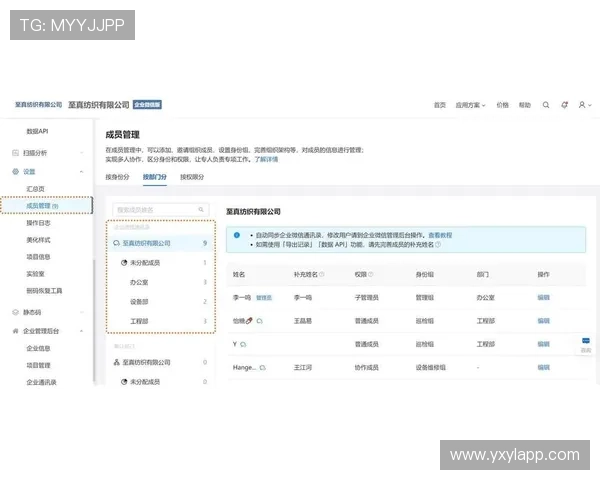600x480 pixels.
Task: Click the blue info icon in the notice banner
Action: [x=237, y=235]
